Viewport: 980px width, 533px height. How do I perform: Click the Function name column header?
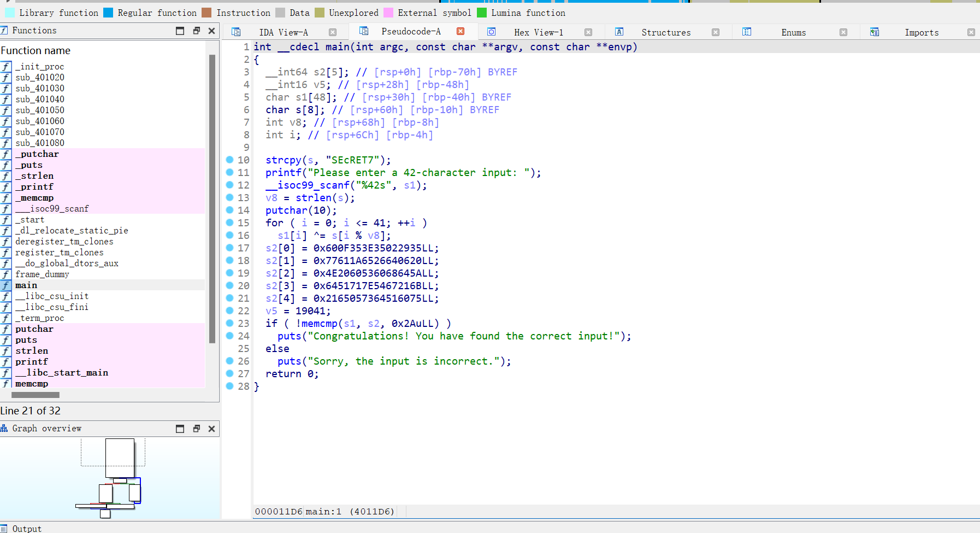point(36,50)
